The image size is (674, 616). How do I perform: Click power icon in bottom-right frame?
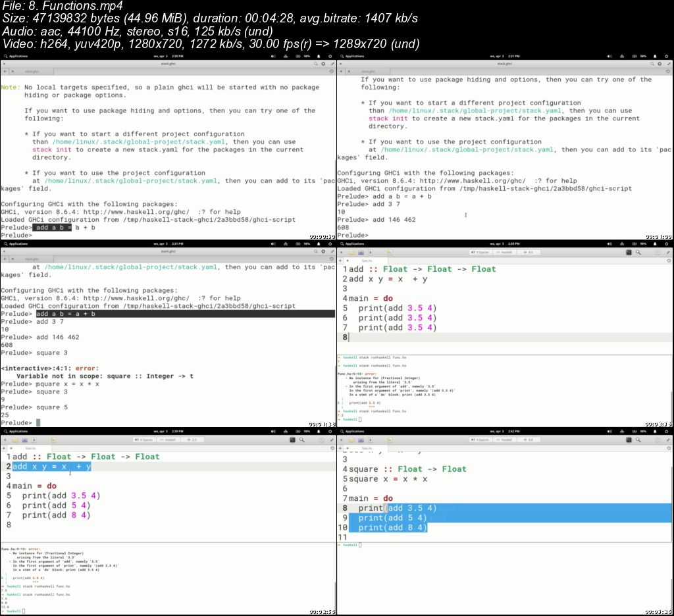(667, 431)
